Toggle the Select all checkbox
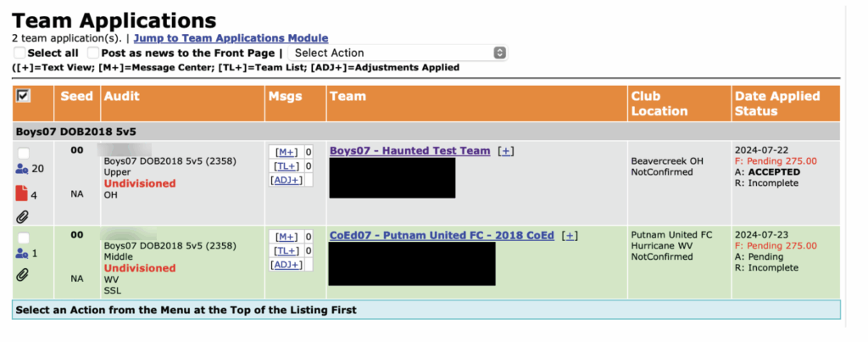868x342 pixels. click(19, 53)
